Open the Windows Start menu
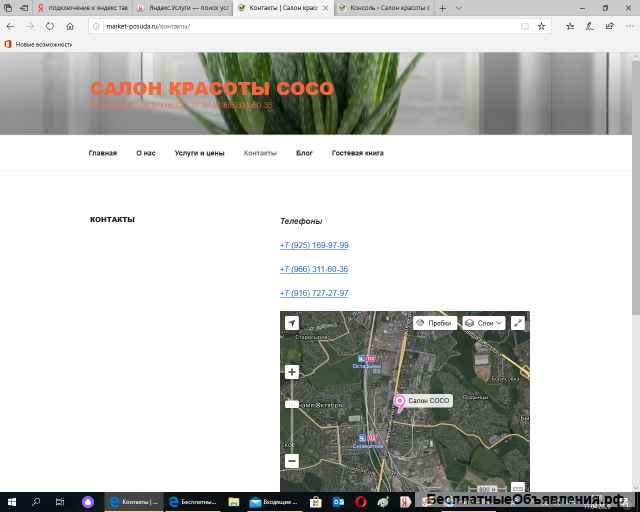The image size is (640, 512). [12, 502]
